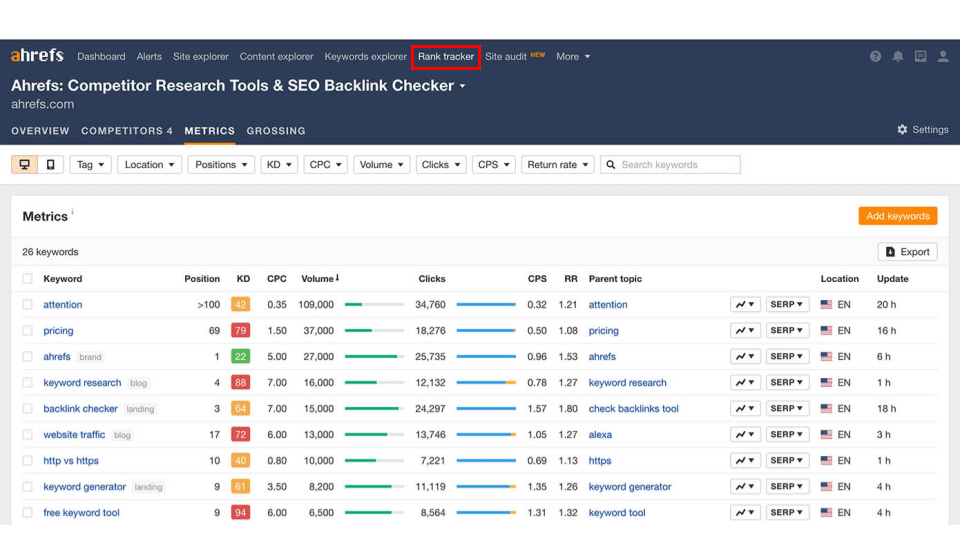Click the blue clicks bar for pricing
This screenshot has height=540, width=960.
pos(485,331)
